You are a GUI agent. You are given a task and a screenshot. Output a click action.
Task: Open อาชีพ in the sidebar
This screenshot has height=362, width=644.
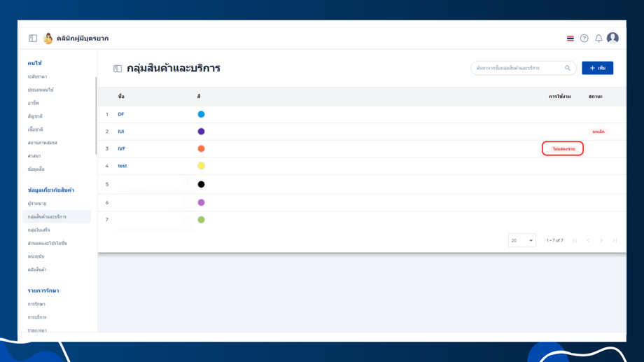pyautogui.click(x=34, y=103)
